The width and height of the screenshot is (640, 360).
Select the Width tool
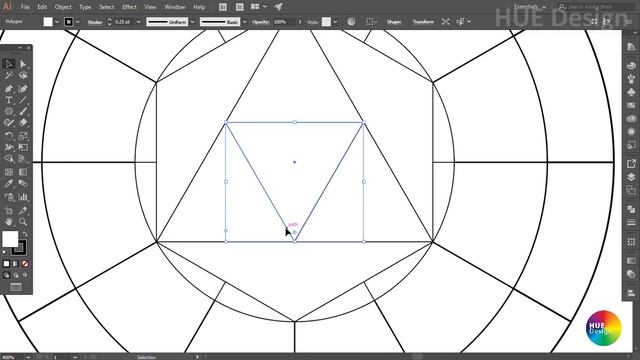(x=9, y=147)
